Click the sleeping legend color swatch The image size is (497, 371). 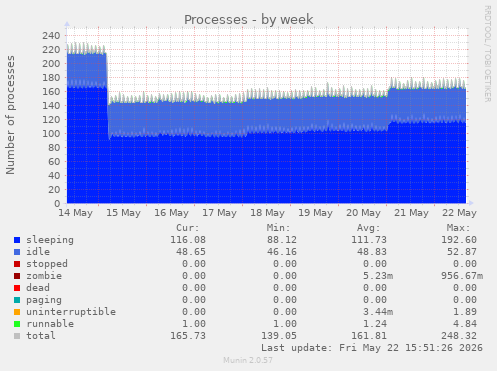click(17, 240)
